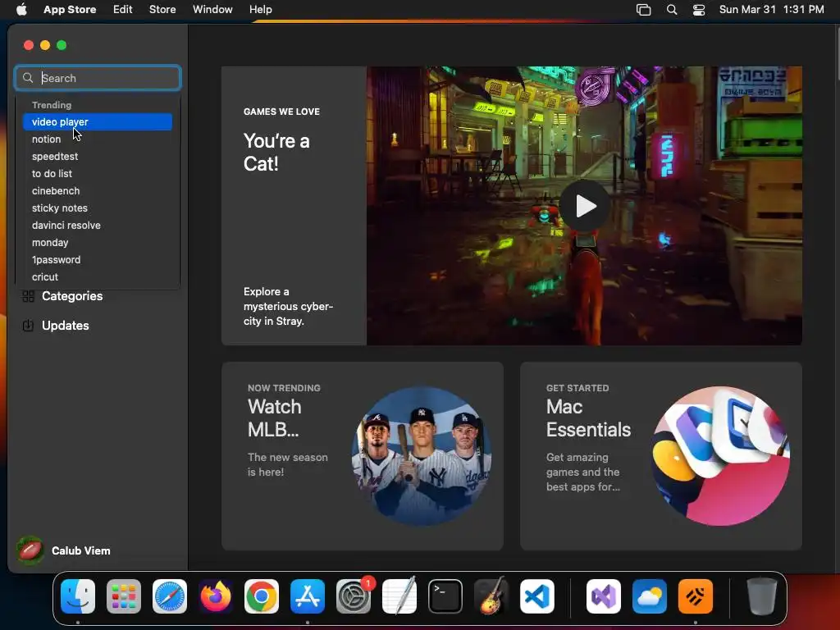Image resolution: width=840 pixels, height=630 pixels.
Task: Open Finder from the Dock
Action: 78,596
